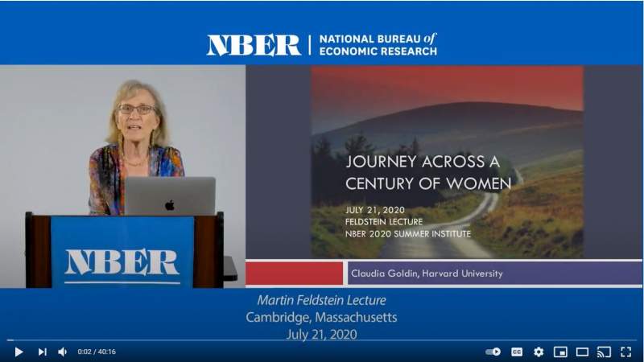Skip to the next video
644x362 pixels.
tap(42, 352)
